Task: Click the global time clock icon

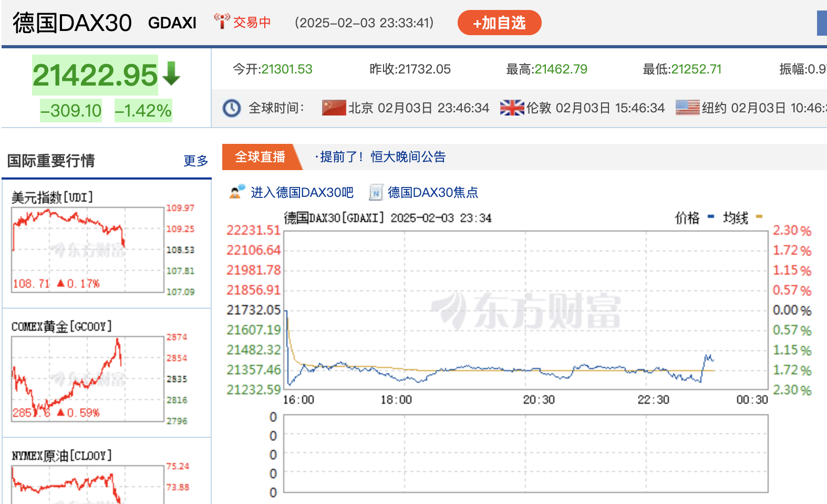Action: pyautogui.click(x=232, y=108)
